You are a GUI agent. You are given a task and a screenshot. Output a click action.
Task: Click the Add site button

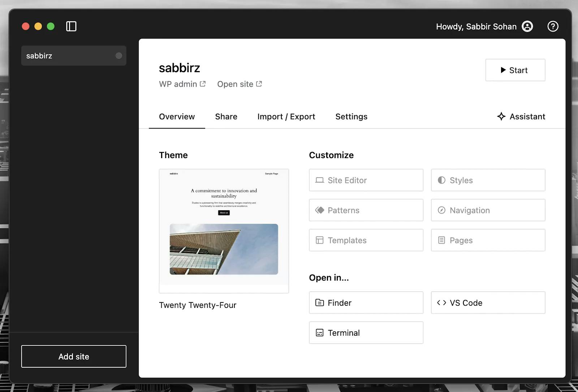[x=74, y=356]
